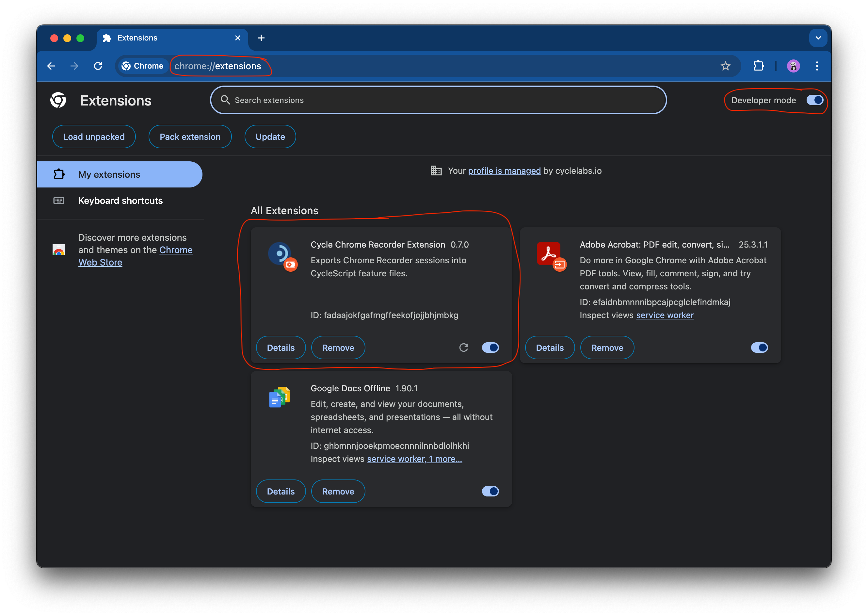Close the Extensions tab

pos(237,38)
